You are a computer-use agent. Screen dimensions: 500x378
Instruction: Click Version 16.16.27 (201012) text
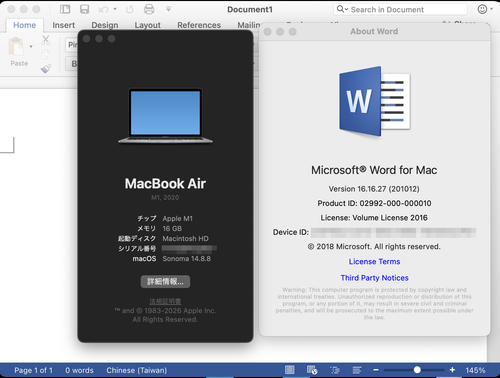tap(374, 189)
